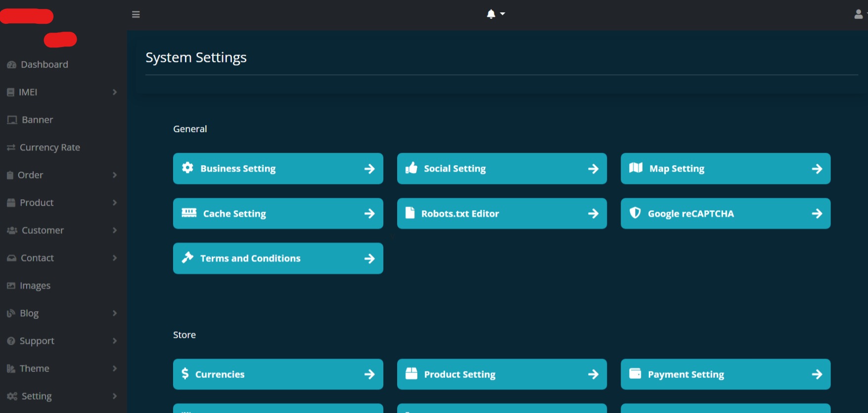The width and height of the screenshot is (868, 413).
Task: Expand the Blog submenu chevron
Action: coord(115,313)
